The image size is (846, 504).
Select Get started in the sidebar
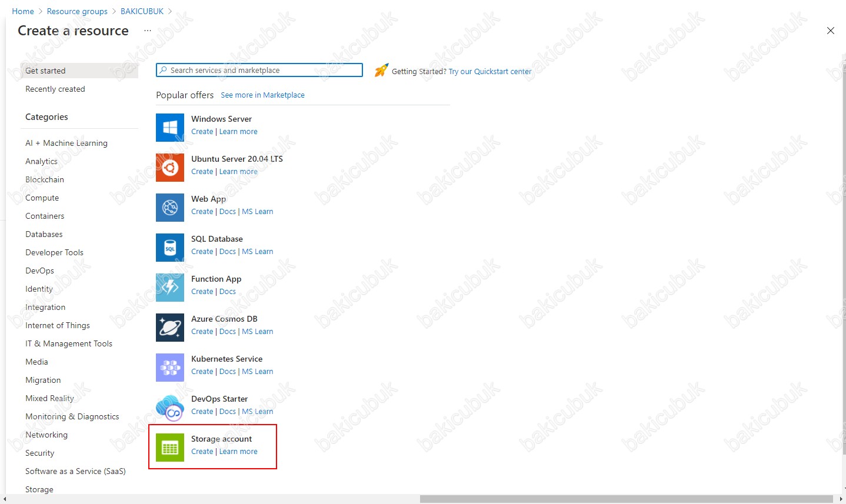[79, 71]
